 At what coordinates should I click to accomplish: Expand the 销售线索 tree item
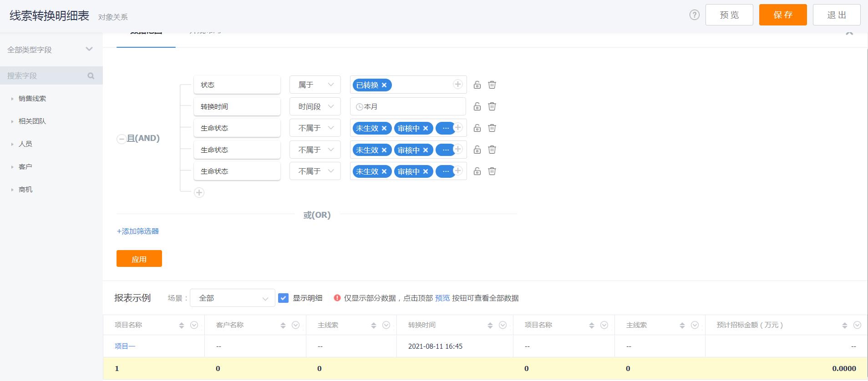click(12, 99)
